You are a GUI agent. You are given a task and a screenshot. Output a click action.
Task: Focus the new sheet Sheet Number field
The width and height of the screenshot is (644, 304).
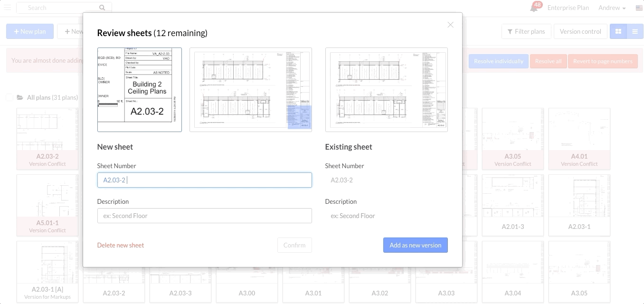[x=204, y=180]
